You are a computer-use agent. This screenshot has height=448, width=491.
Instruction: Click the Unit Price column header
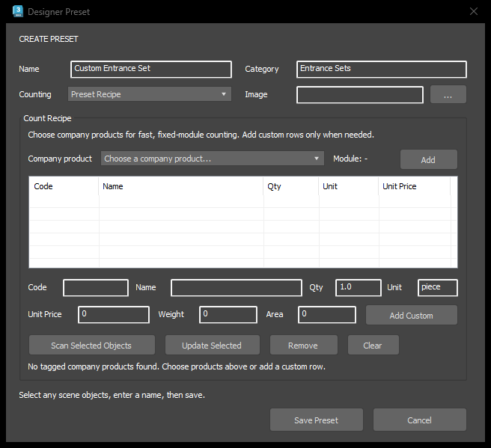[415, 186]
